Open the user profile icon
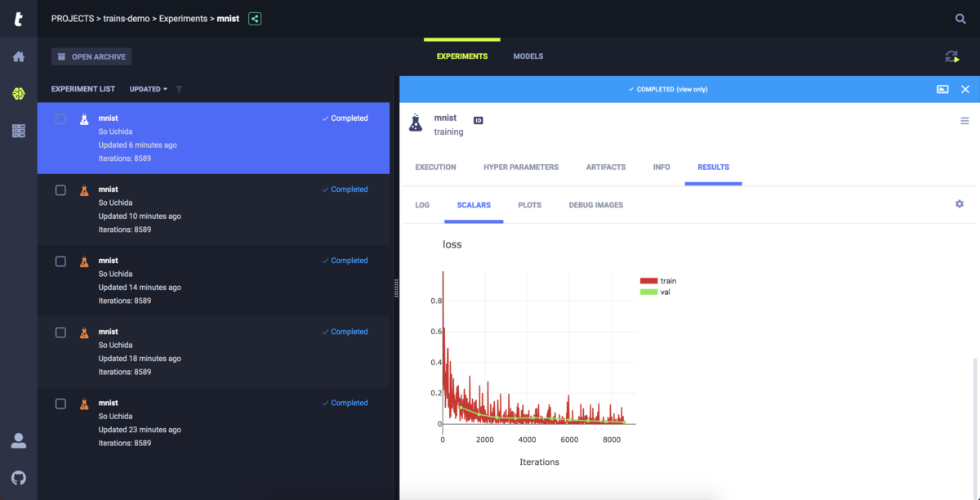This screenshot has width=980, height=500. point(19,441)
